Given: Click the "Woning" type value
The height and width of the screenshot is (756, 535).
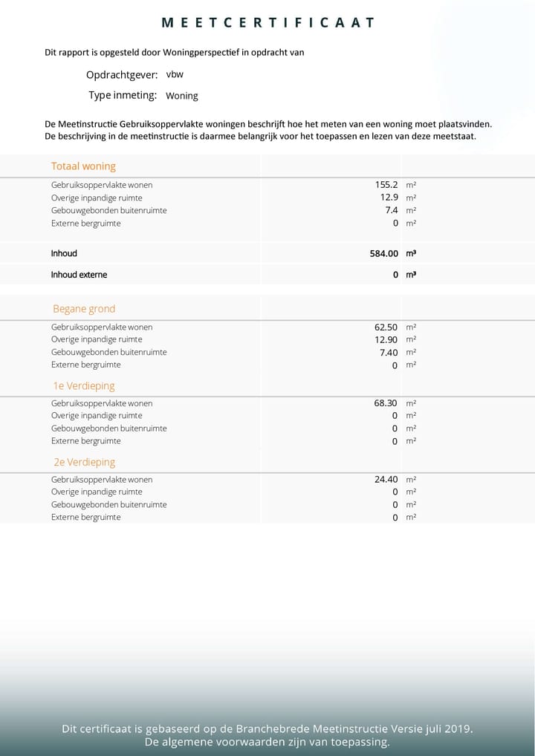Looking at the screenshot, I should coord(182,96).
